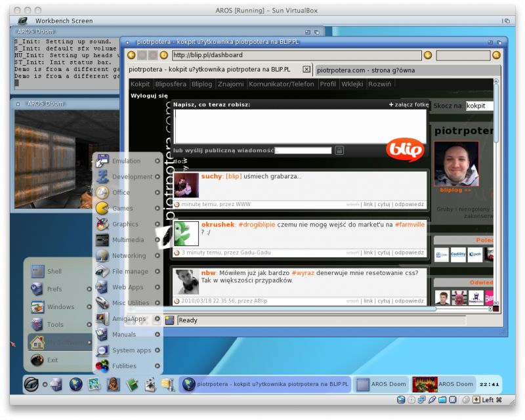Viewport: 525px width, 420px height.
Task: Launch the picture viewer icon in the dock
Action: [x=94, y=384]
